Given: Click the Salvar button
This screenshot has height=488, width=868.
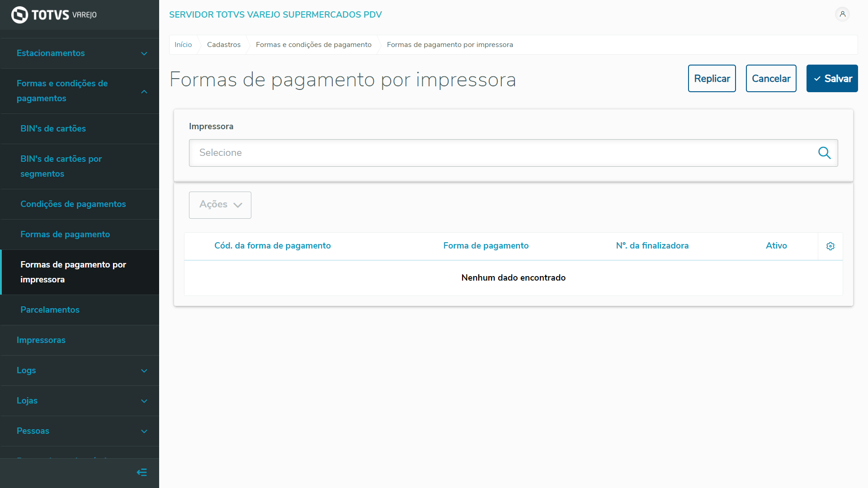Looking at the screenshot, I should (832, 79).
